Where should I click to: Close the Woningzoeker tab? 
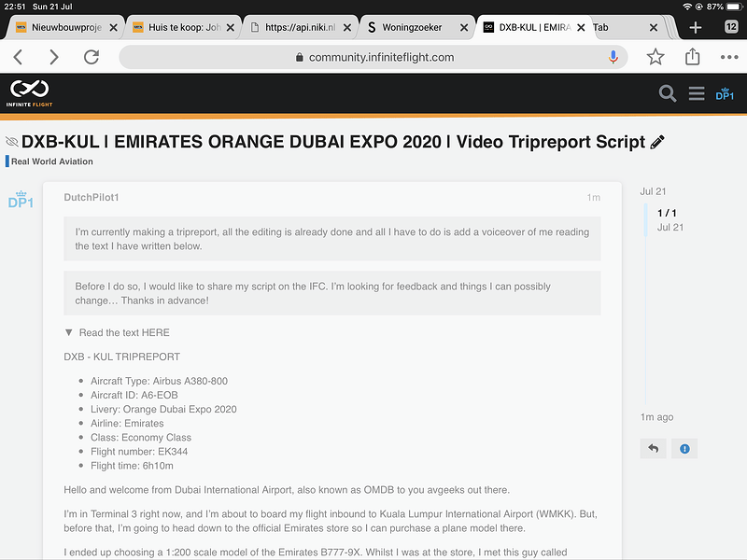463,28
